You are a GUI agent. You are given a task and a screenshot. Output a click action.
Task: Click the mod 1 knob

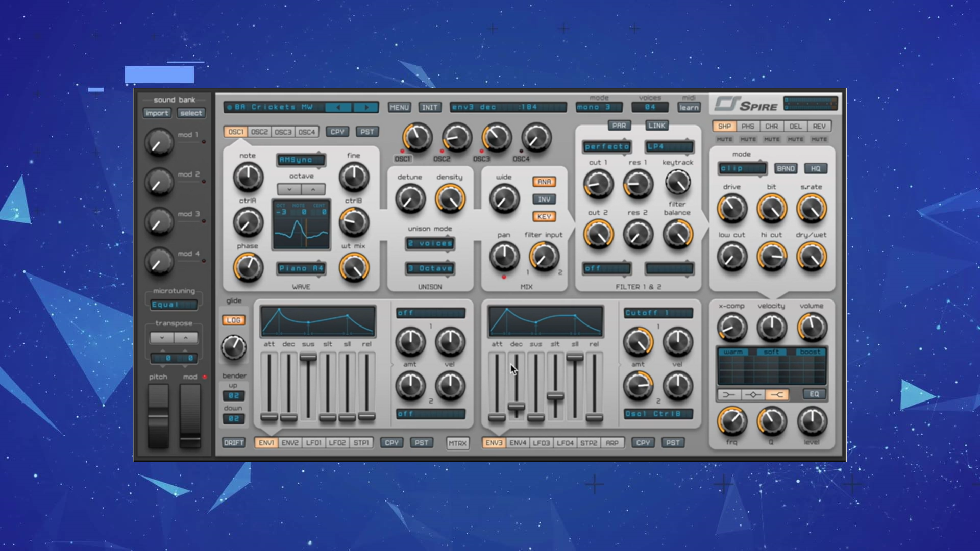[x=159, y=142]
